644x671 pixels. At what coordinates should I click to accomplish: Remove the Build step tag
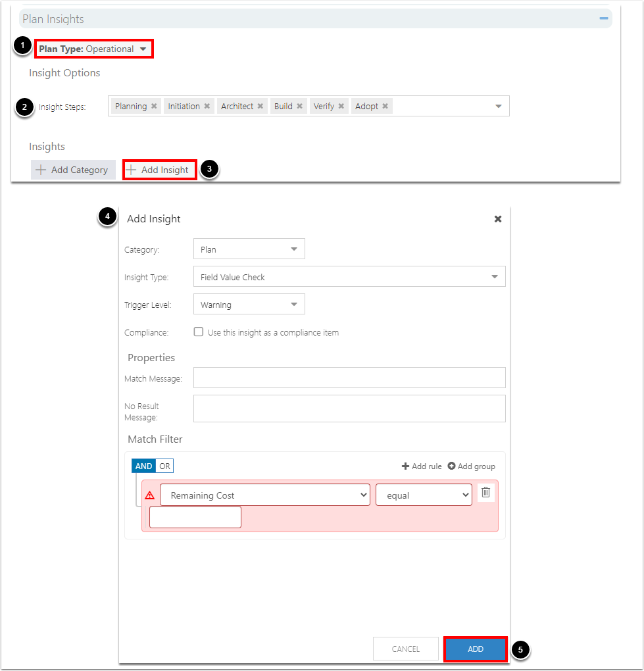click(299, 106)
